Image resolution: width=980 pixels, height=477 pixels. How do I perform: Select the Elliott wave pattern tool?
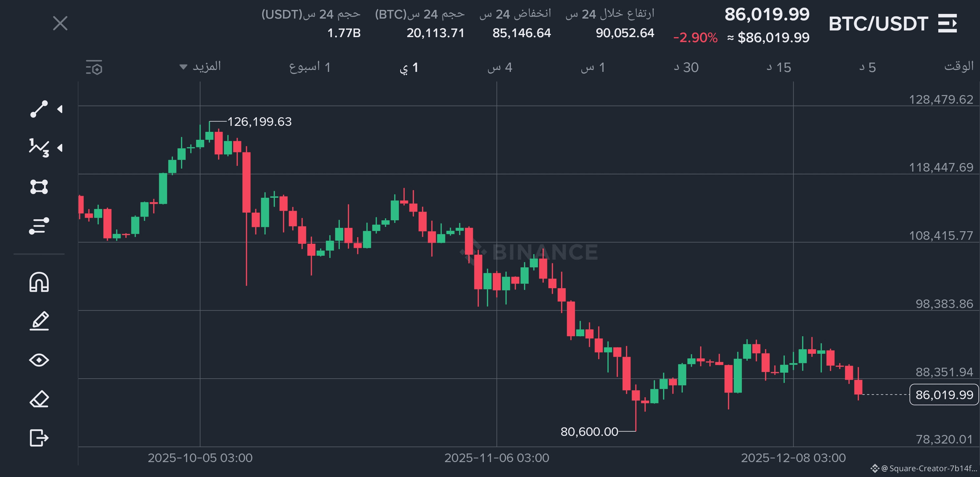pyautogui.click(x=39, y=148)
